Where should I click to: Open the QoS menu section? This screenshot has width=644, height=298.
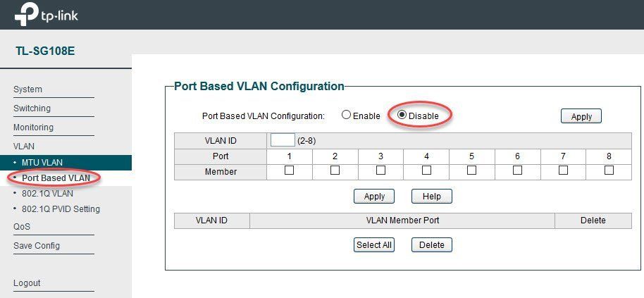tap(22, 227)
